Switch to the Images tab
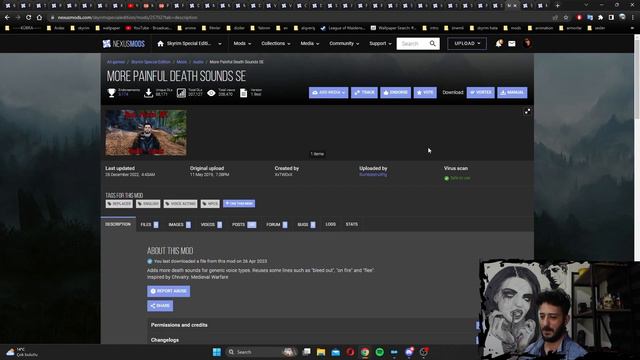This screenshot has height=360, width=640. 180,224
